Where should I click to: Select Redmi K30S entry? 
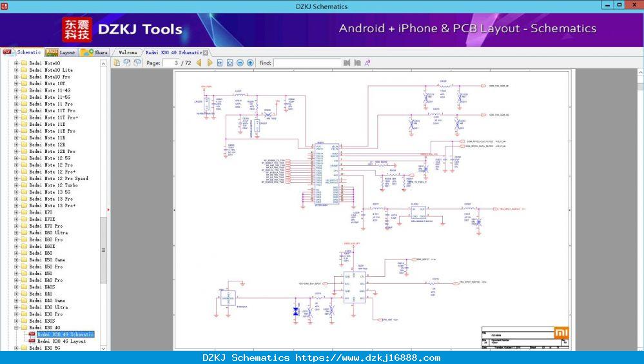[x=42, y=321]
